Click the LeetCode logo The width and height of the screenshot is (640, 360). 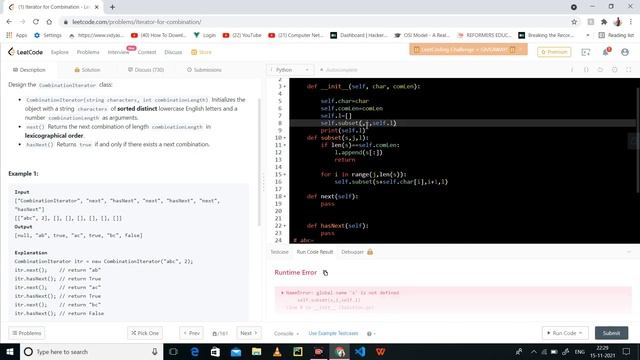point(25,52)
